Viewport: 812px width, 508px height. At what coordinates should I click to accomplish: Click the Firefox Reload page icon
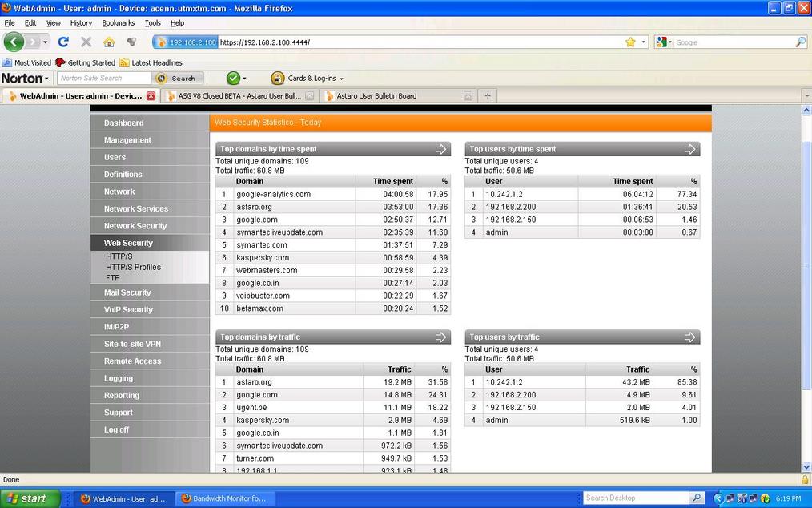click(x=63, y=42)
